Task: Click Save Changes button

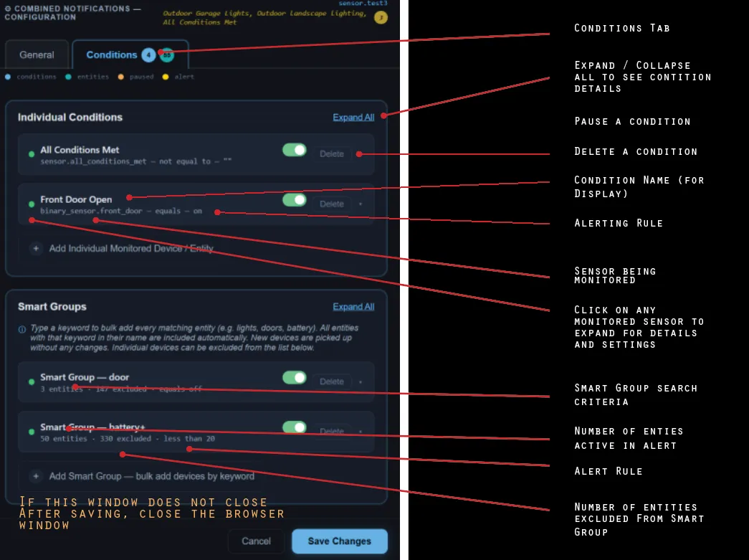Action: tap(340, 541)
